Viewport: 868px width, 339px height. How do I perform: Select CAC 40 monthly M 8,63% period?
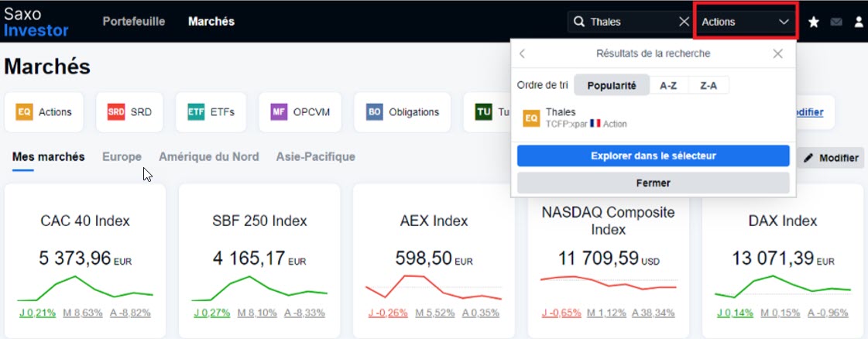click(83, 313)
